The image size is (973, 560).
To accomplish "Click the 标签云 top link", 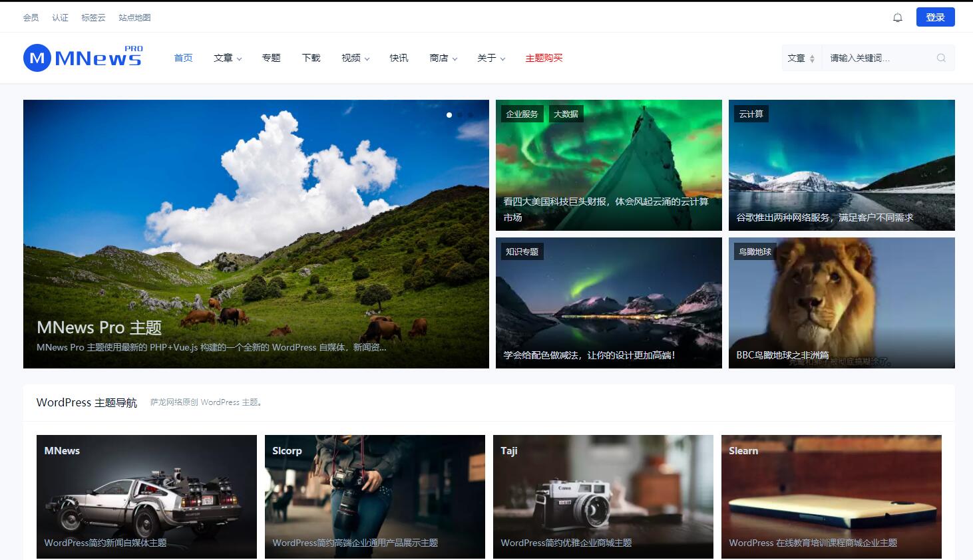I will pos(93,18).
